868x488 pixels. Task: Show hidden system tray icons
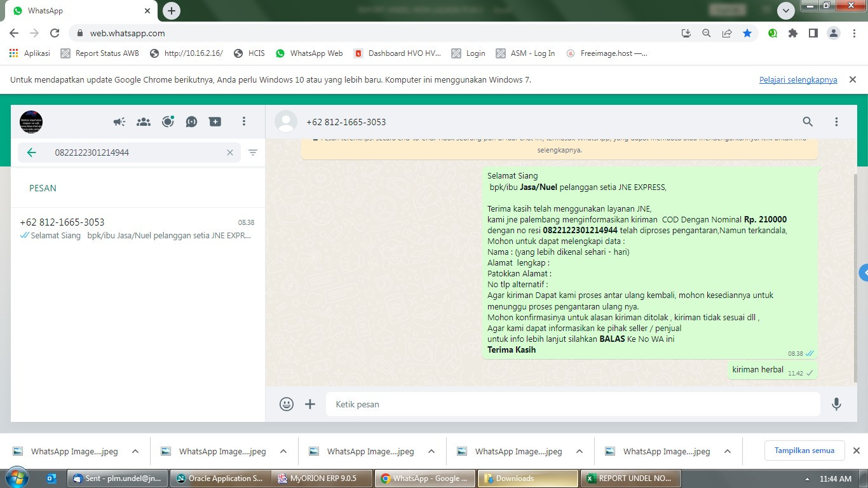coord(808,478)
